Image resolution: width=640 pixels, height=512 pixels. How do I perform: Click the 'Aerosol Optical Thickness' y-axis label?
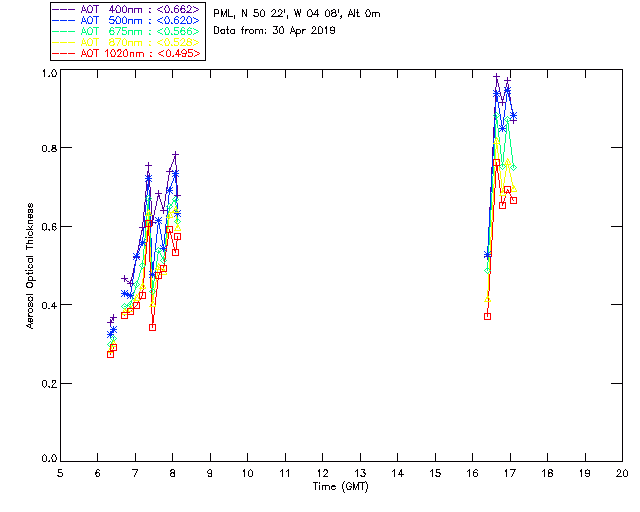pyautogui.click(x=31, y=266)
